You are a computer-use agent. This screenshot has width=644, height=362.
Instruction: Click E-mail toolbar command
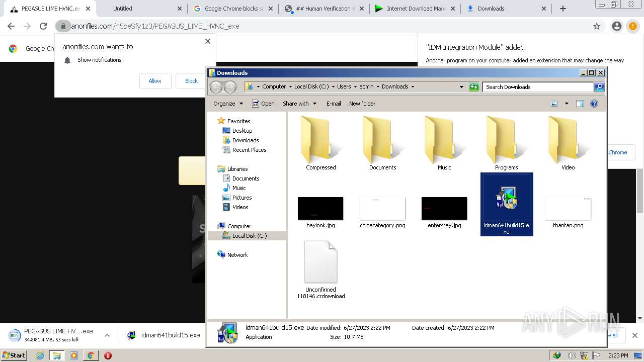334,104
